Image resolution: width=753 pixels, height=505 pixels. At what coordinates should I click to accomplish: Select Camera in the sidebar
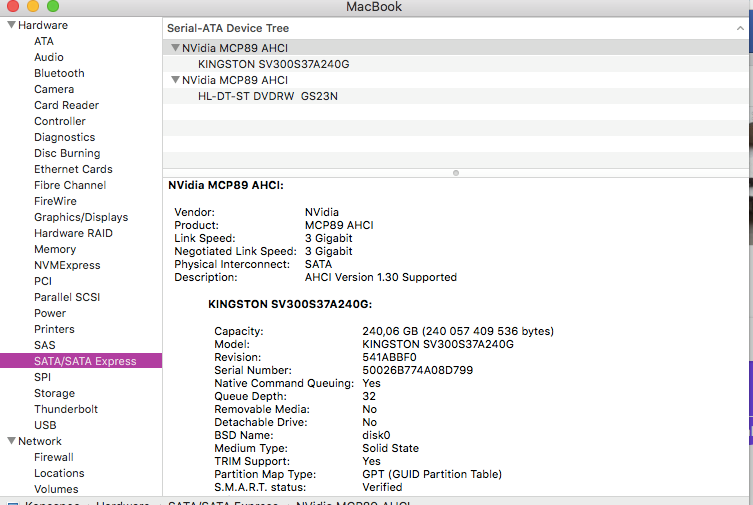pos(54,89)
